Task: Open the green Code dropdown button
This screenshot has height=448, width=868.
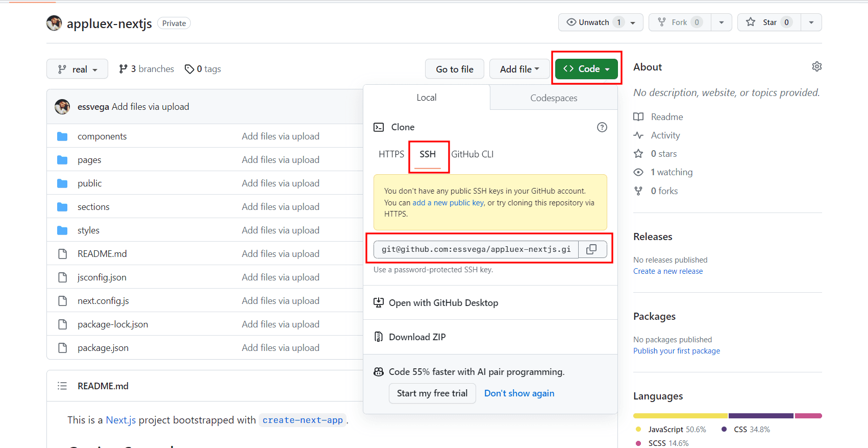Action: click(x=586, y=69)
